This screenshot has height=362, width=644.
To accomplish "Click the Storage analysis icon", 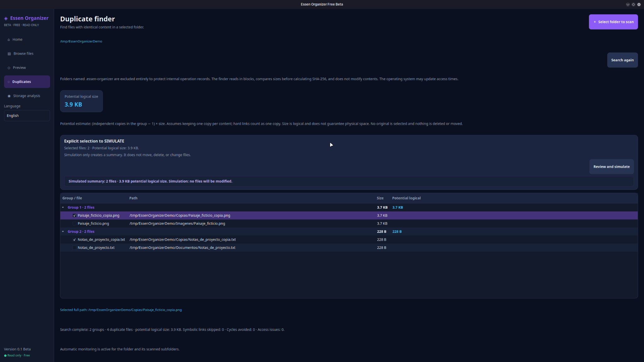I will point(9,96).
